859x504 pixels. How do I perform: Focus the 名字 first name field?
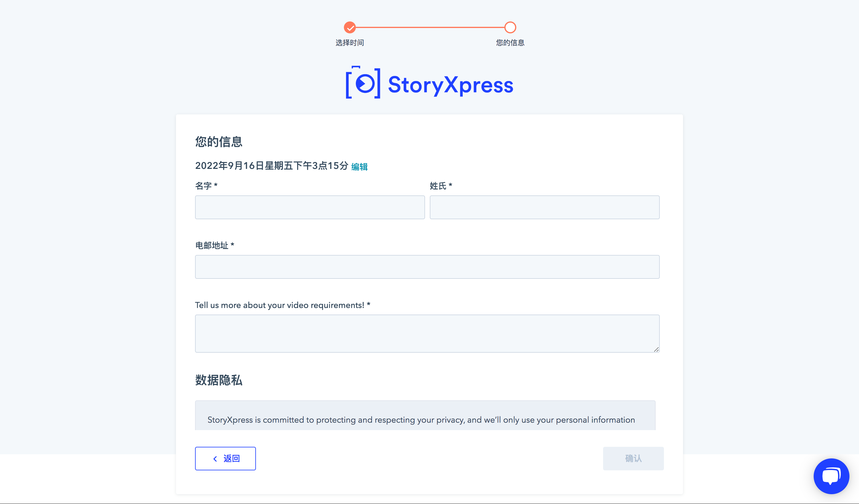pyautogui.click(x=310, y=207)
